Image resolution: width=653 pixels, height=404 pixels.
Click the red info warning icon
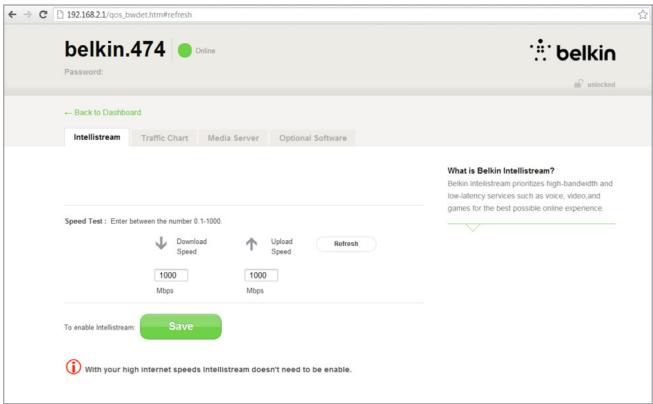pyautogui.click(x=73, y=367)
